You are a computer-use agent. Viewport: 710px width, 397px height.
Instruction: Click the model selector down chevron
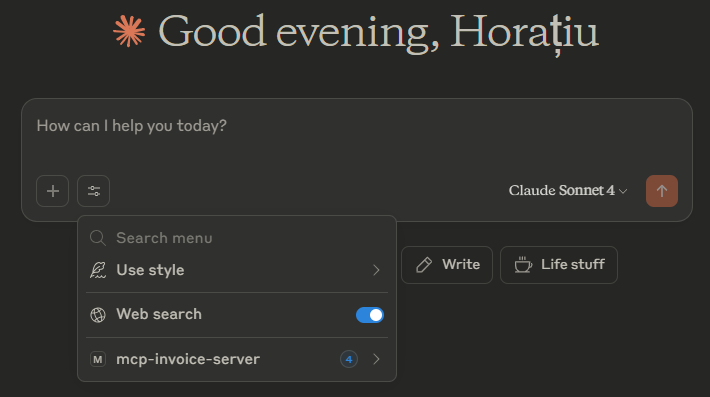tap(623, 191)
